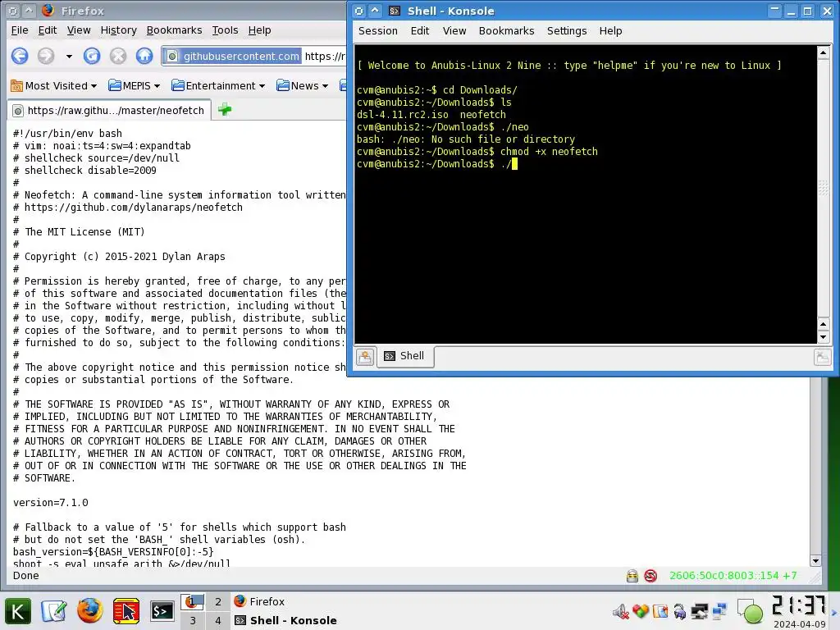Click the colorful hearts tray icon
The image size is (840, 630).
641,611
